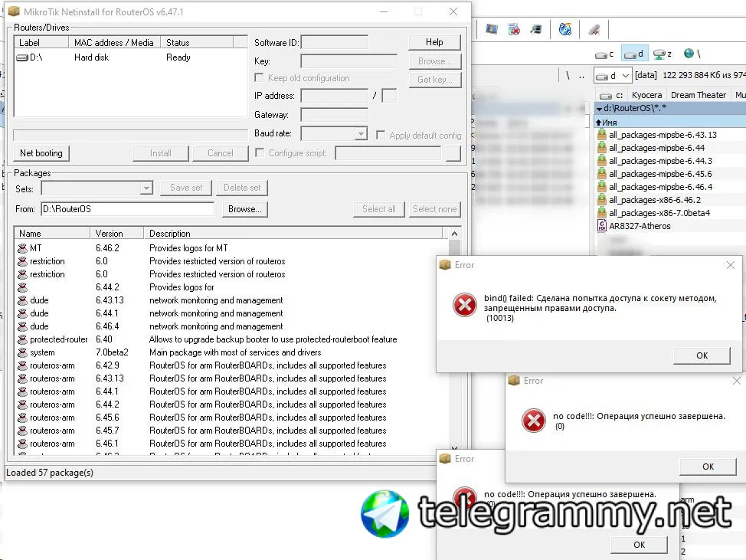Click the From path field D:\RouterOS
This screenshot has width=746, height=560.
click(x=127, y=209)
